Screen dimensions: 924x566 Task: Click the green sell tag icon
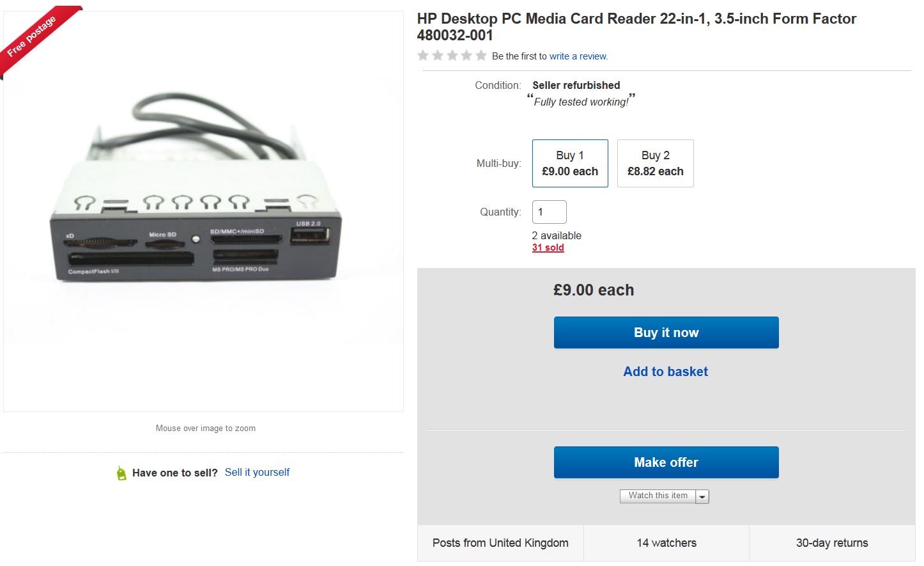coord(121,473)
